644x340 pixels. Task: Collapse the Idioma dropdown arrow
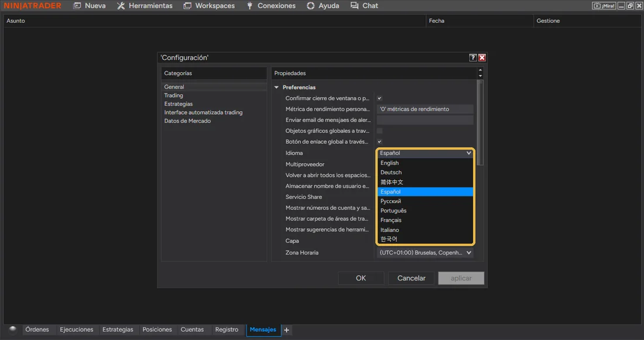tap(468, 153)
